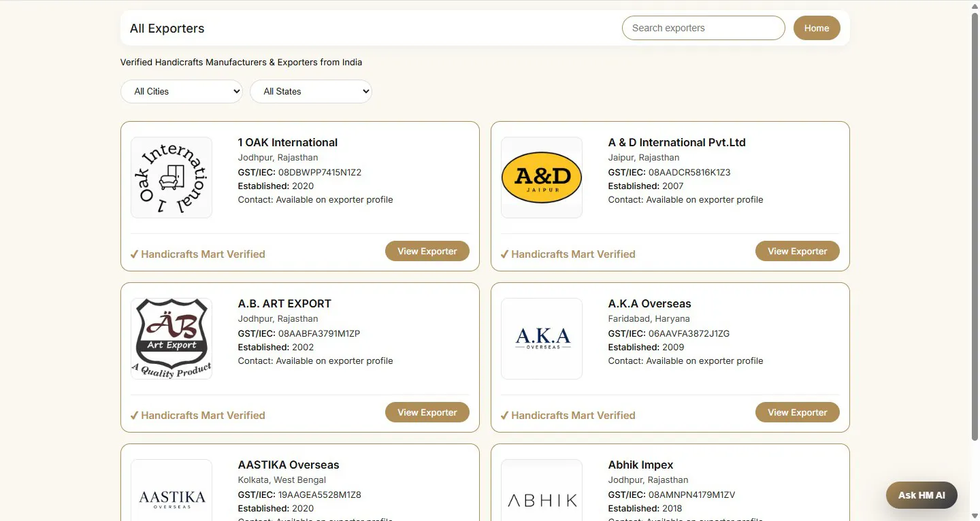Click GST number 06AAVFA3872J1ZG
The width and height of the screenshot is (980, 521).
tap(689, 333)
